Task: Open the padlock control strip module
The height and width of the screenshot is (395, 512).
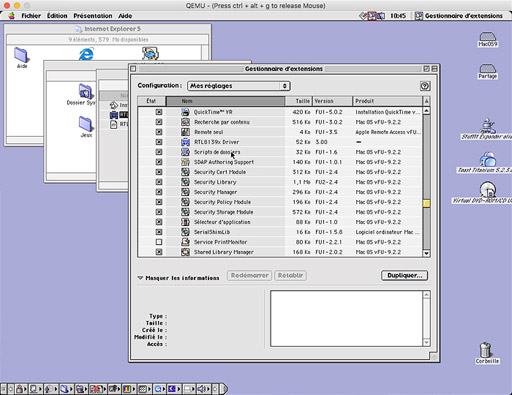Action: pos(21,389)
